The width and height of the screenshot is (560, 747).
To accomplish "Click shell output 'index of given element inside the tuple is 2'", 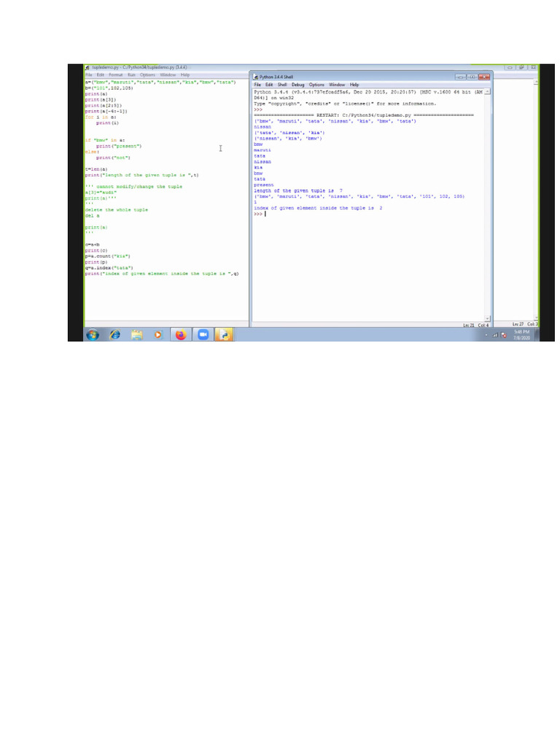I will point(318,208).
